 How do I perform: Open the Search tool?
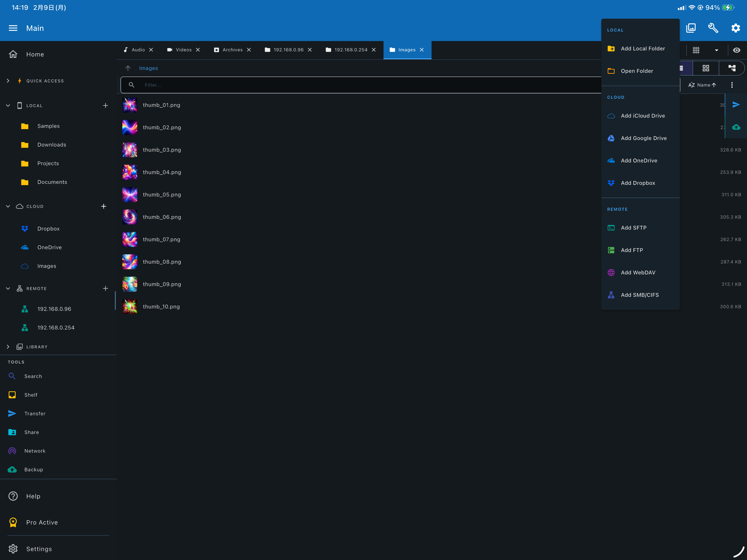tap(33, 376)
